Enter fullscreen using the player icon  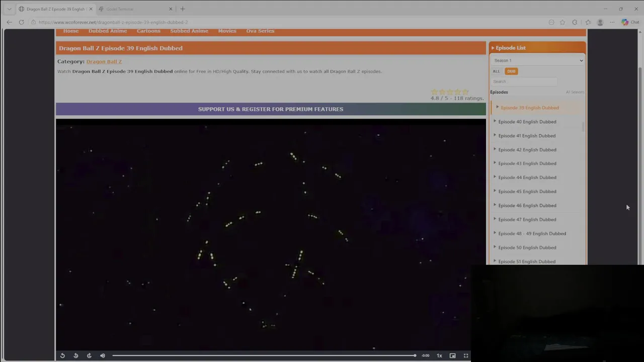[466, 355]
